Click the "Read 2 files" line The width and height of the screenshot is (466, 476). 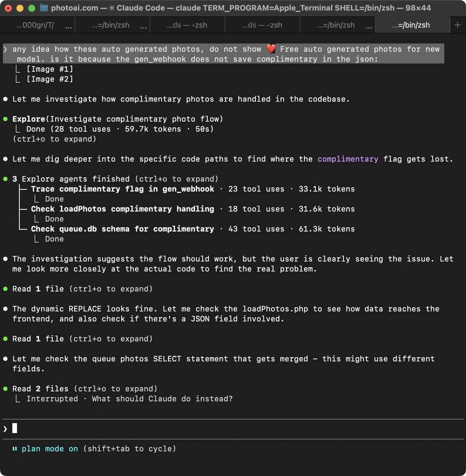[x=85, y=389]
